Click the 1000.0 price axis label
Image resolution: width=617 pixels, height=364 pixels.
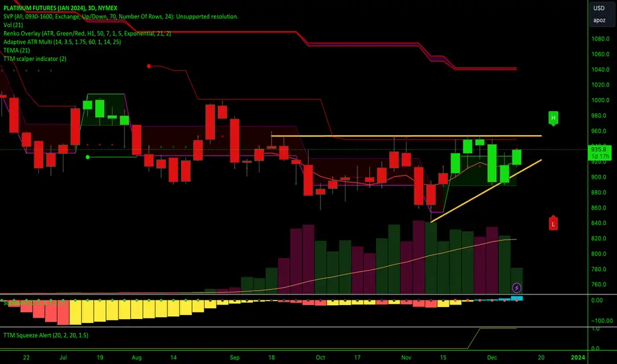pos(600,101)
